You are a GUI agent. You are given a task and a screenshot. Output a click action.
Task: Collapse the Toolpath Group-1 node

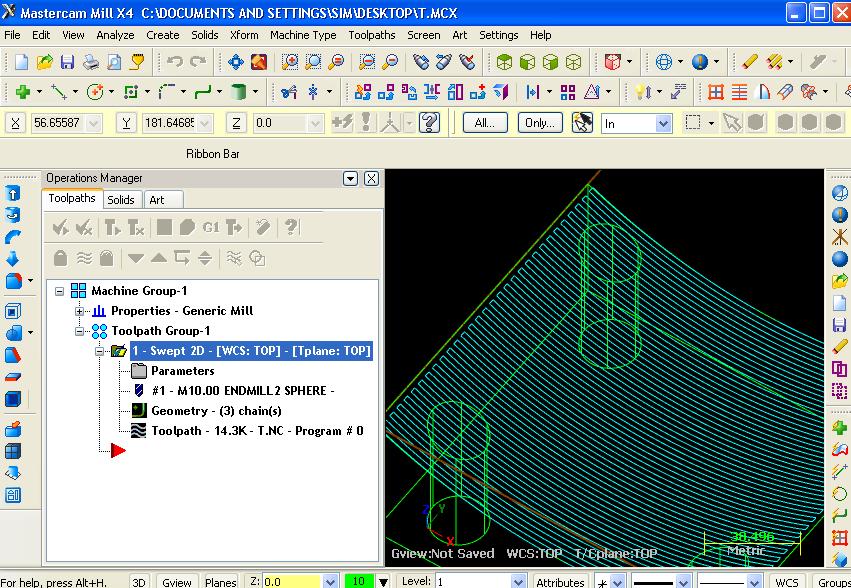tap(79, 331)
